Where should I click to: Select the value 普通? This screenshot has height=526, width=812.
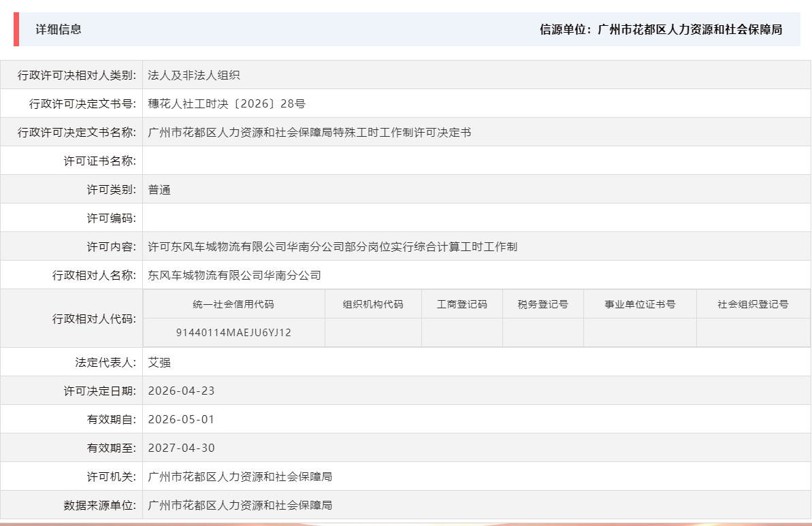[159, 189]
